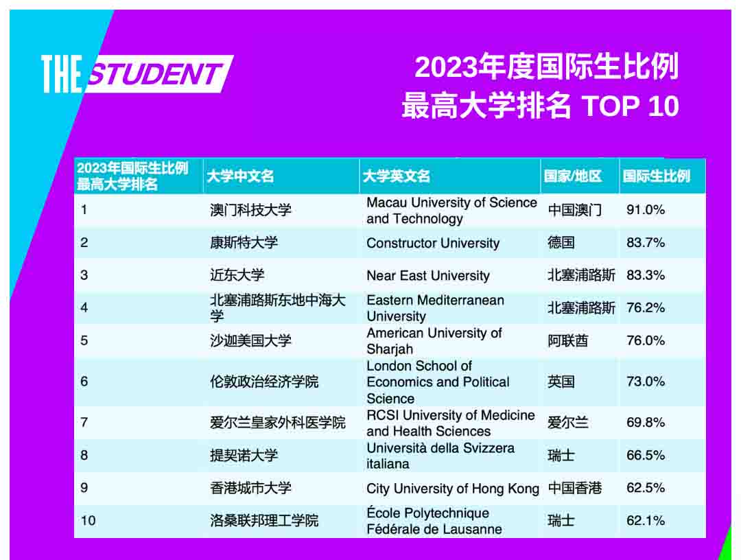This screenshot has height=560, width=741.
Task: Click 'Constructor University' cell
Action: [x=433, y=244]
